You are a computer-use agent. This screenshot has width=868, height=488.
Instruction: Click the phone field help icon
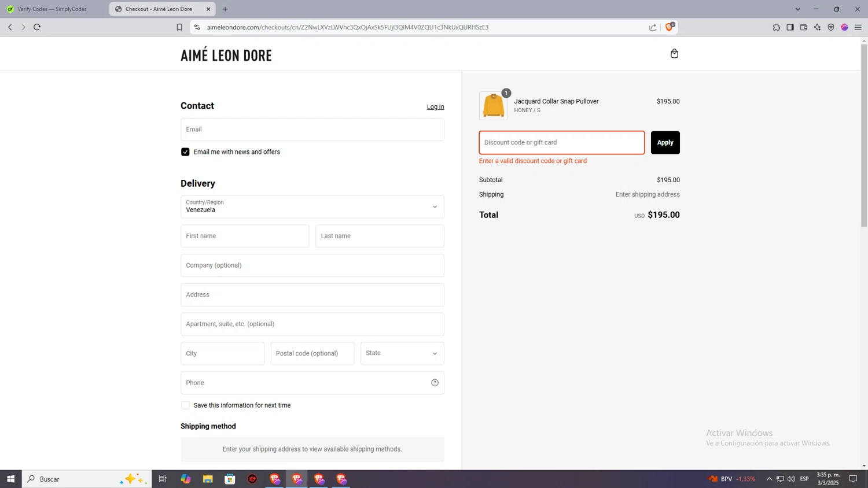(x=435, y=383)
